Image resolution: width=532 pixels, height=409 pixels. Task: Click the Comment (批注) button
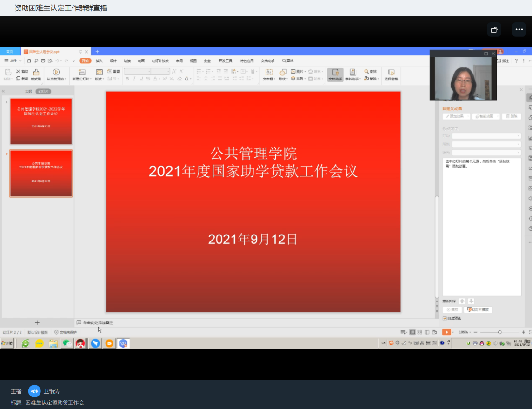(x=503, y=61)
